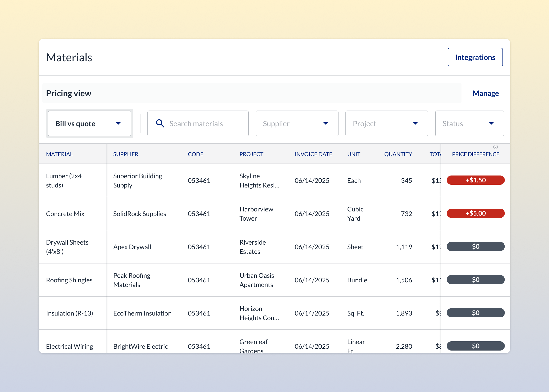Sort table by the INVOICE DATE column header
The width and height of the screenshot is (549, 392).
tap(313, 154)
